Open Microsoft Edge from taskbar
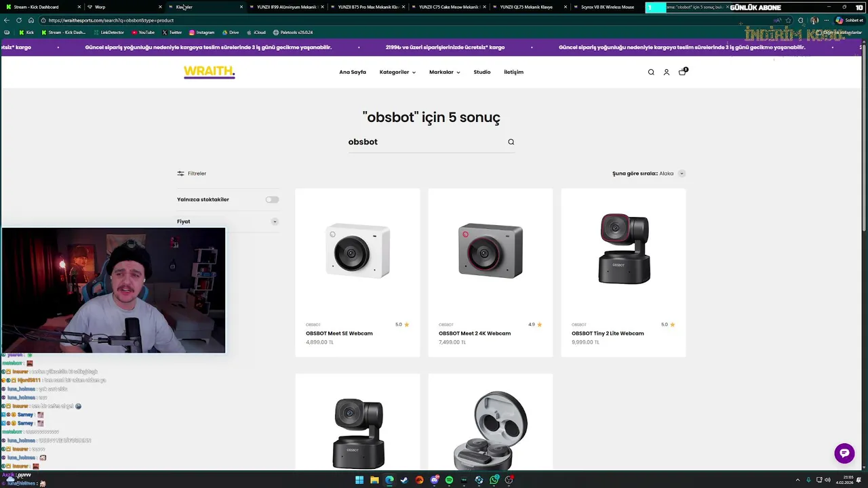The width and height of the screenshot is (868, 488). click(389, 480)
